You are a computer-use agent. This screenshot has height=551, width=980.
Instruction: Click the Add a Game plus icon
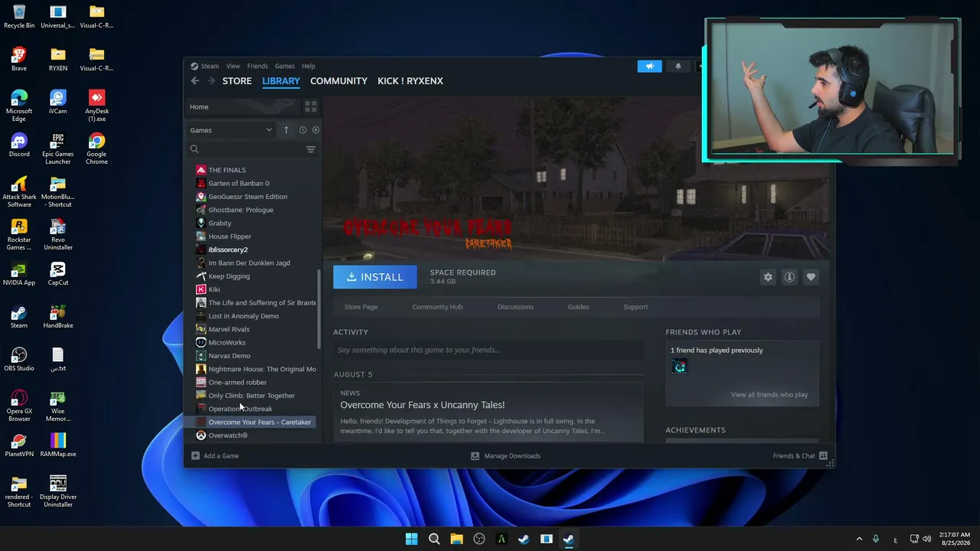point(195,455)
